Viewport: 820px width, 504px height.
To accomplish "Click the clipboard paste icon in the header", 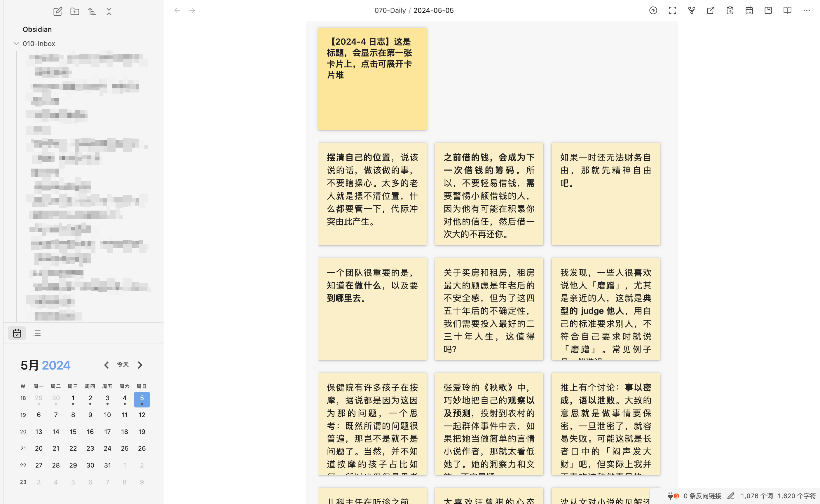I will [x=730, y=10].
